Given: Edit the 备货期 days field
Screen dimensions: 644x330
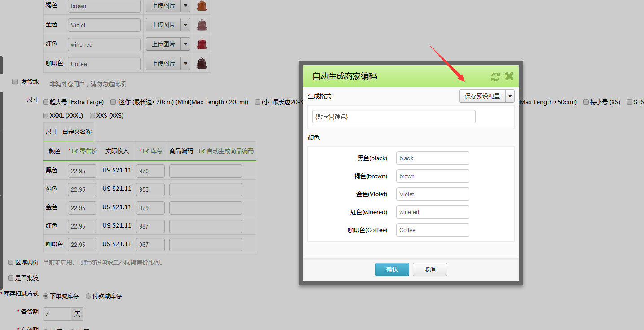Looking at the screenshot, I should (x=57, y=314).
